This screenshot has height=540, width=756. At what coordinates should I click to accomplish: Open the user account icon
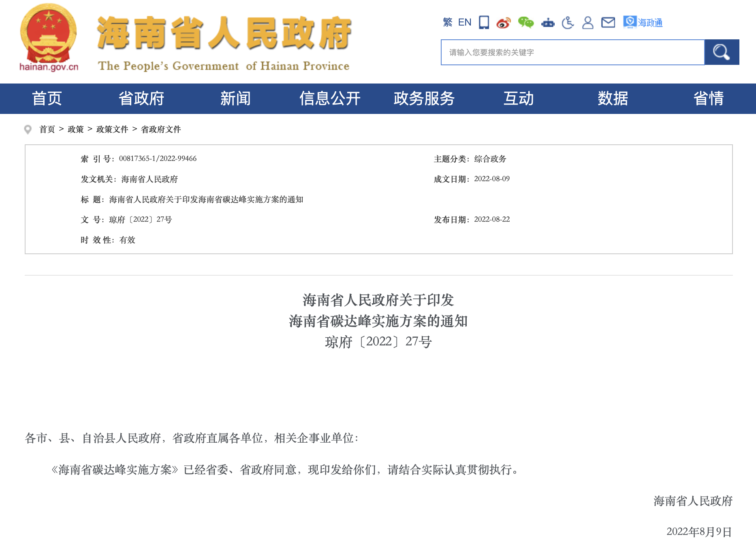[587, 23]
